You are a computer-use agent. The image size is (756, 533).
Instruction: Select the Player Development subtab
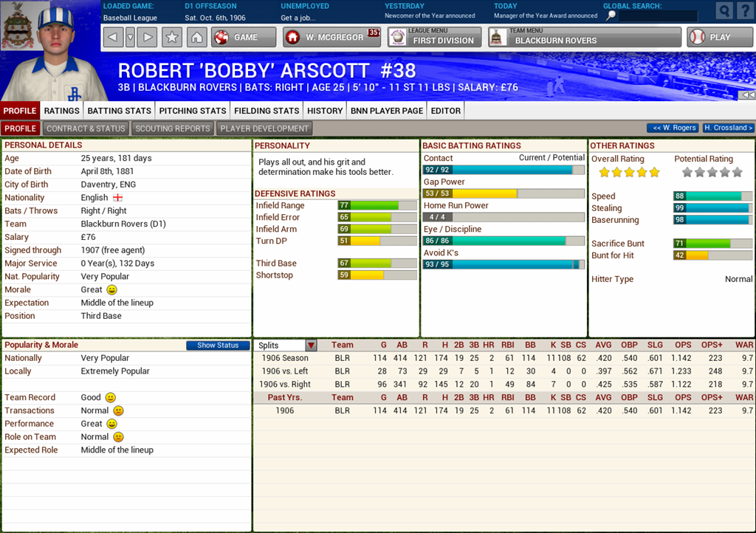click(264, 128)
